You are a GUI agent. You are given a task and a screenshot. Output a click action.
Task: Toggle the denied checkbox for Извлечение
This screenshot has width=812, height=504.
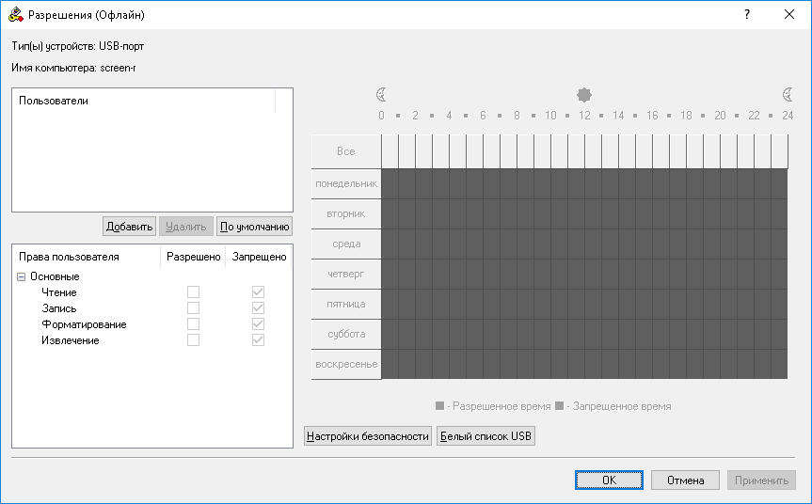point(258,340)
